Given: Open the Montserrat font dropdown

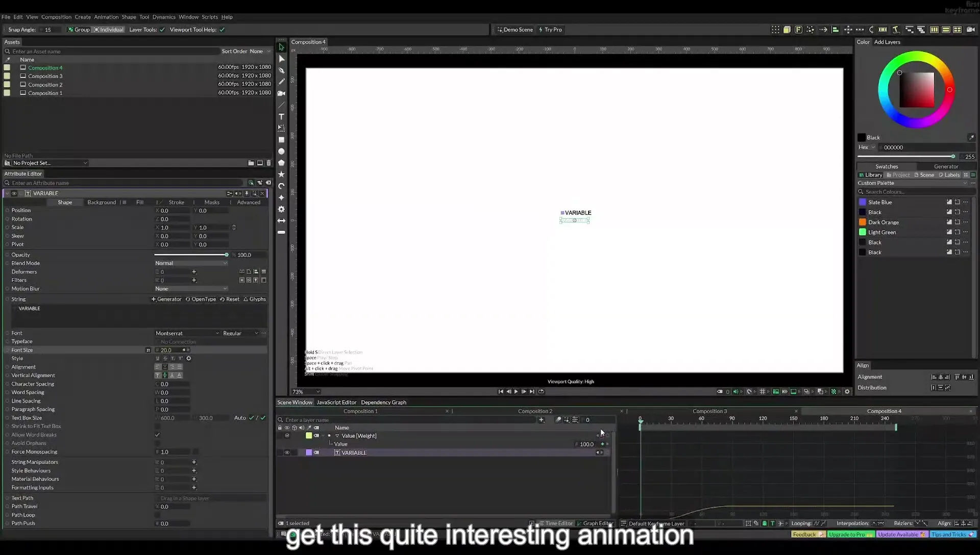Looking at the screenshot, I should click(187, 334).
